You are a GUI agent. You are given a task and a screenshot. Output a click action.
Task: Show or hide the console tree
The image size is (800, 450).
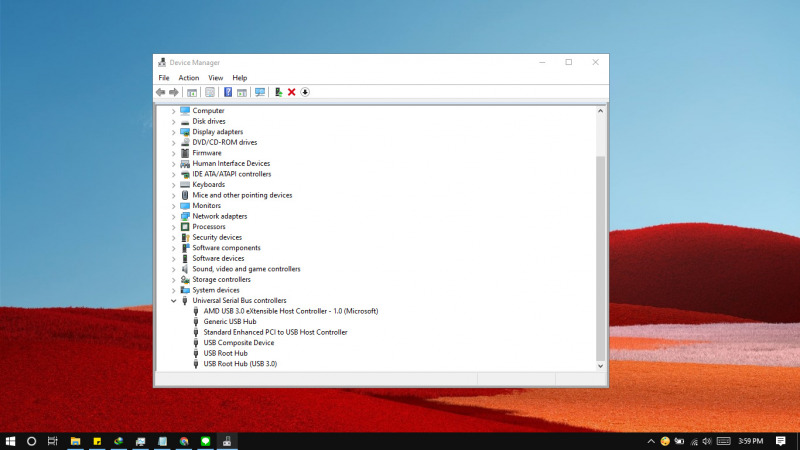point(192,92)
